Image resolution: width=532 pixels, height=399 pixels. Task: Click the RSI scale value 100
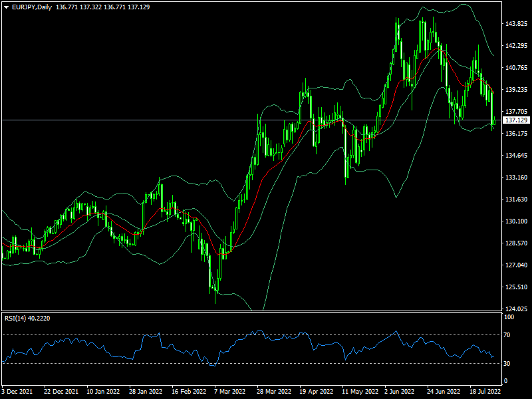pyautogui.click(x=509, y=317)
